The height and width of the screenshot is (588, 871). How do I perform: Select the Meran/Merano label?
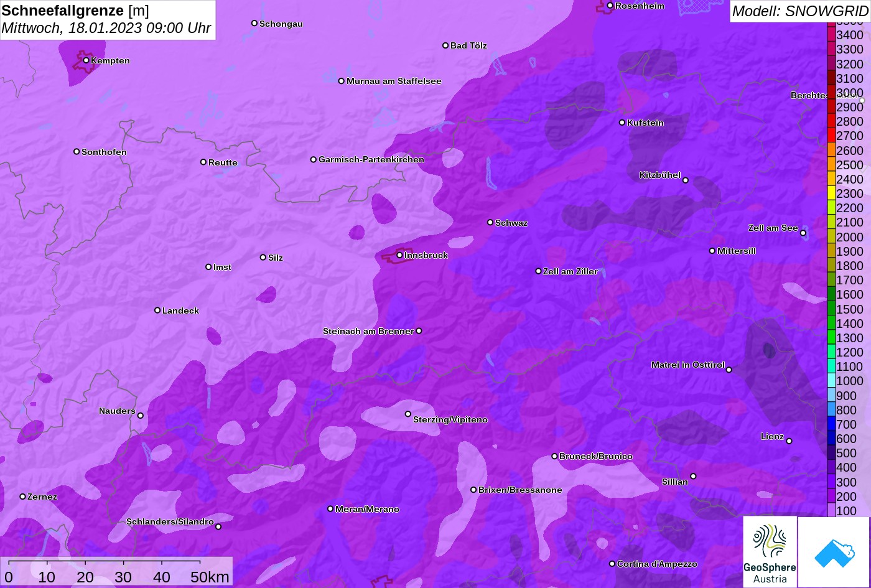point(367,509)
